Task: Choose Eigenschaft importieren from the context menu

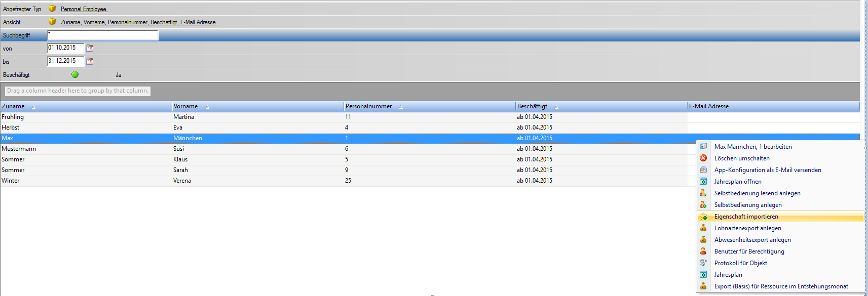Action: (x=746, y=217)
